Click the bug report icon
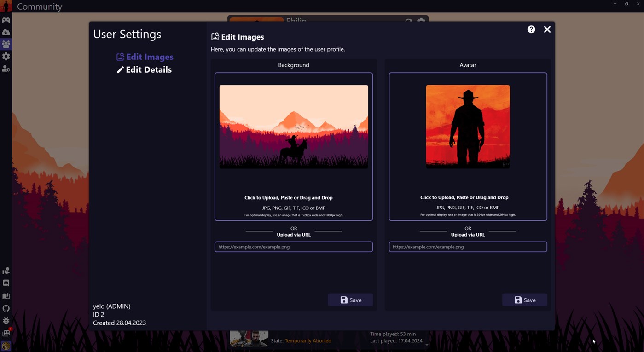The height and width of the screenshot is (352, 644). click(x=6, y=321)
